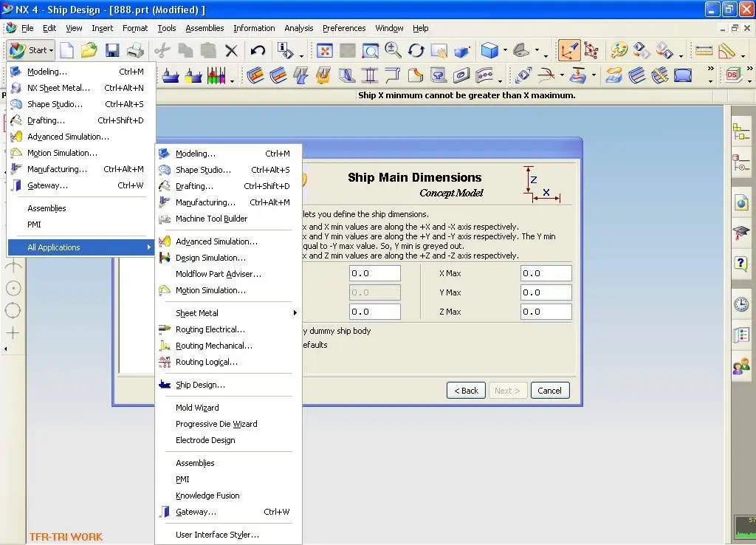Open the color palette Edit Object Display icon
The height and width of the screenshot is (545, 756).
pyautogui.click(x=619, y=50)
